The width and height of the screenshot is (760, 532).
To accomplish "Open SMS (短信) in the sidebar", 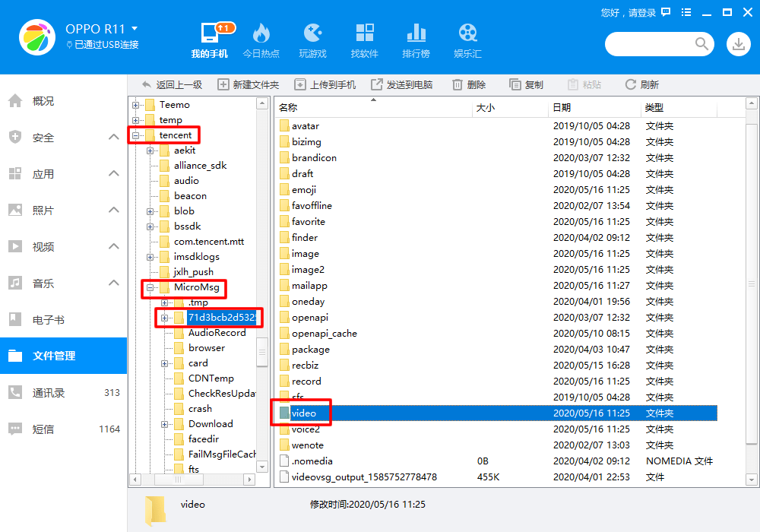I will [x=63, y=429].
